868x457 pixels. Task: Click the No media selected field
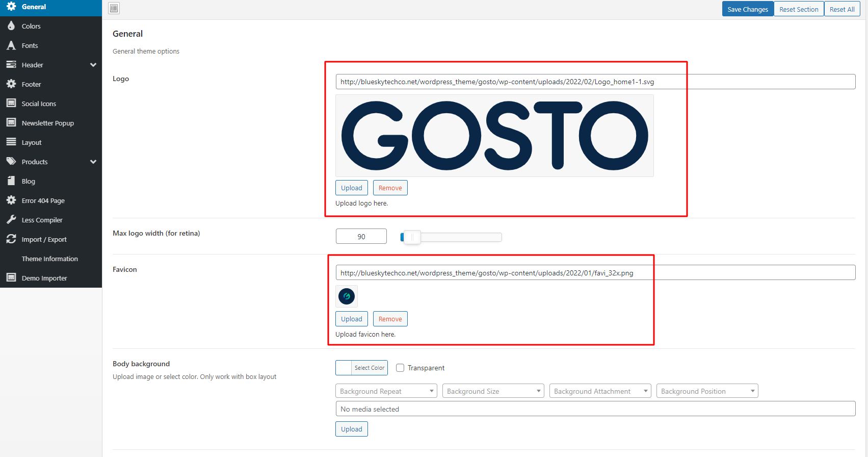(595, 409)
